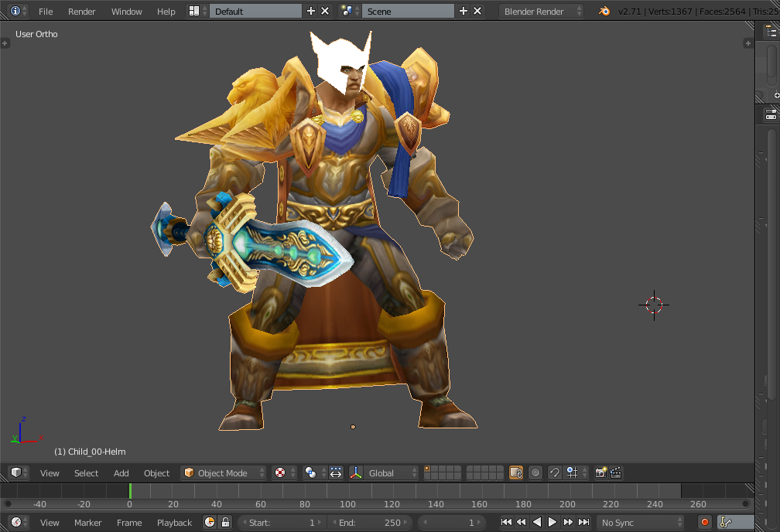The image size is (780, 532).
Task: Select the first scene layer
Action: point(427,469)
